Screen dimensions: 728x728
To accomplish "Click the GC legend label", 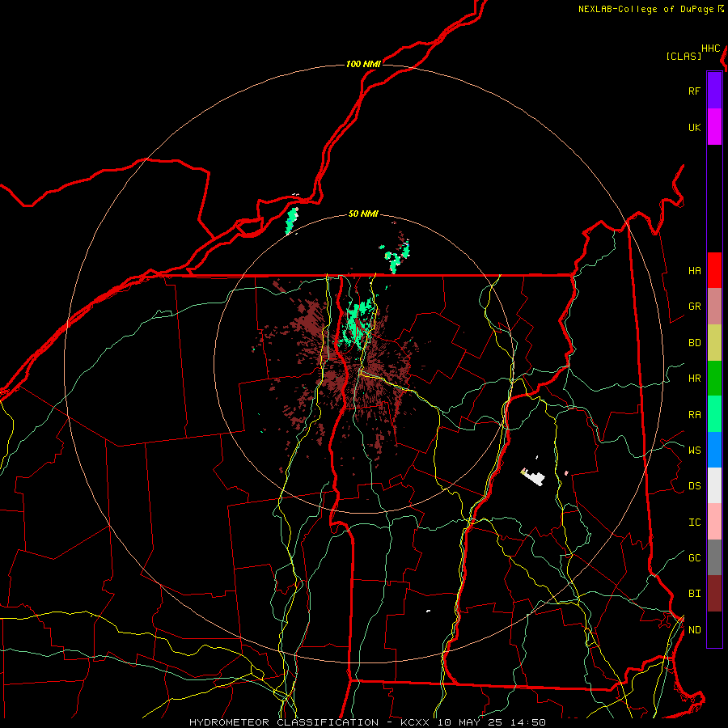I will click(x=694, y=557).
